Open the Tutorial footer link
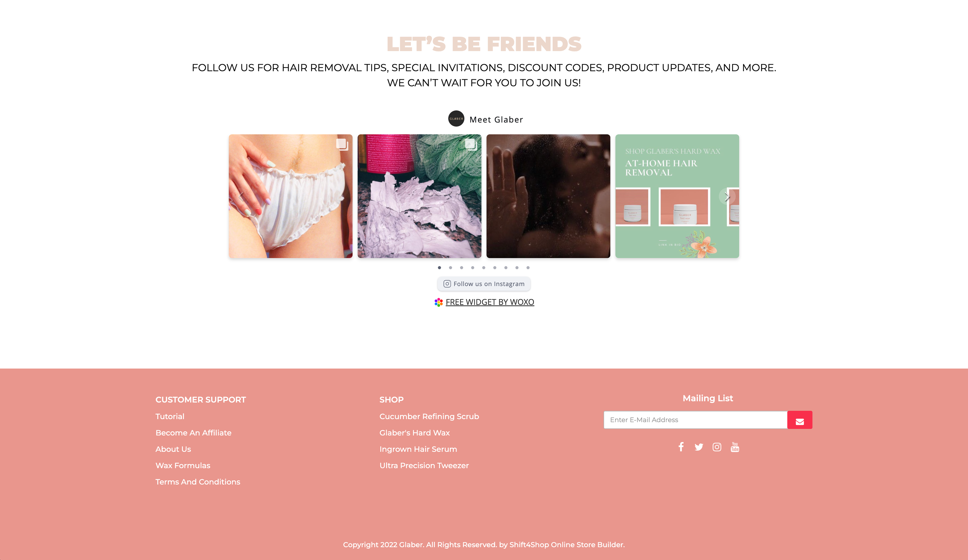Screen dimensions: 968x560 point(170,416)
